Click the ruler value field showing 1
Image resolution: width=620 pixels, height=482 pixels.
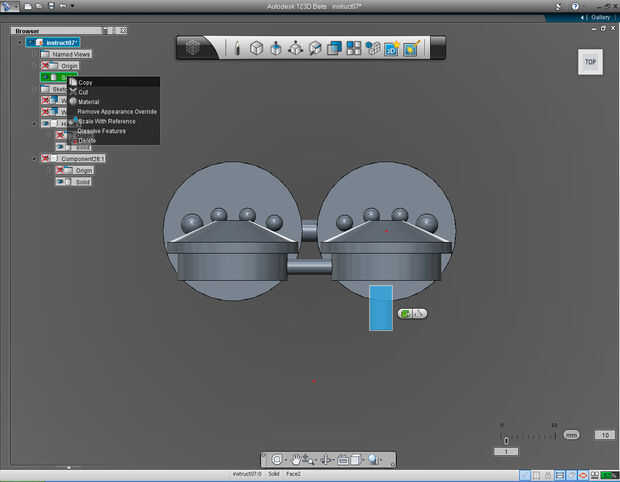[506, 452]
